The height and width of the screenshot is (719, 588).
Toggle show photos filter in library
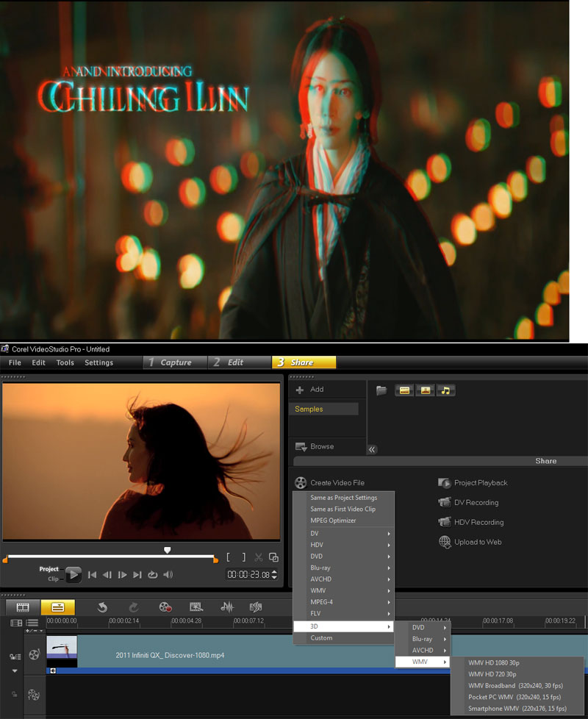point(426,390)
